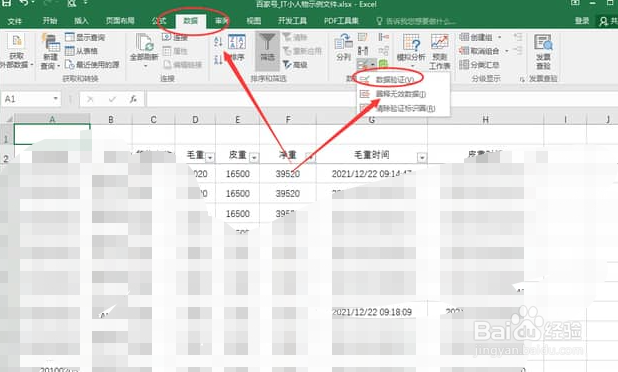
Task: Switch to the Developer (开发工具) tab
Action: (292, 20)
